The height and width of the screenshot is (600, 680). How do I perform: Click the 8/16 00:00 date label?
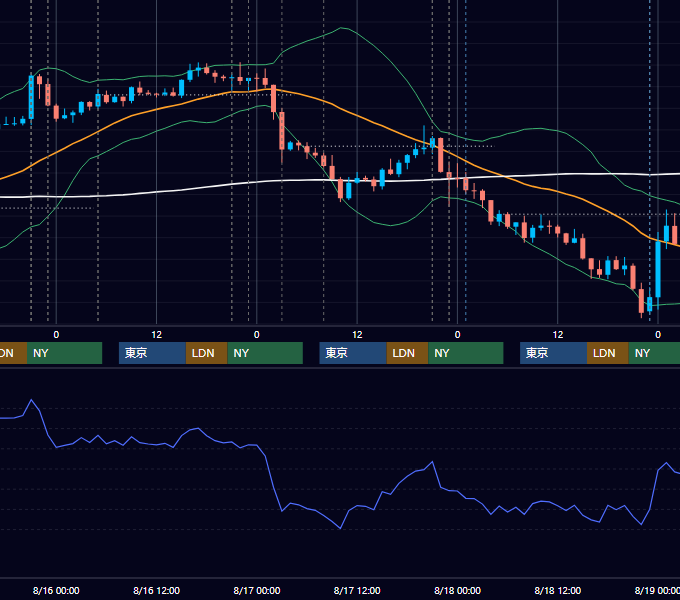(56, 590)
